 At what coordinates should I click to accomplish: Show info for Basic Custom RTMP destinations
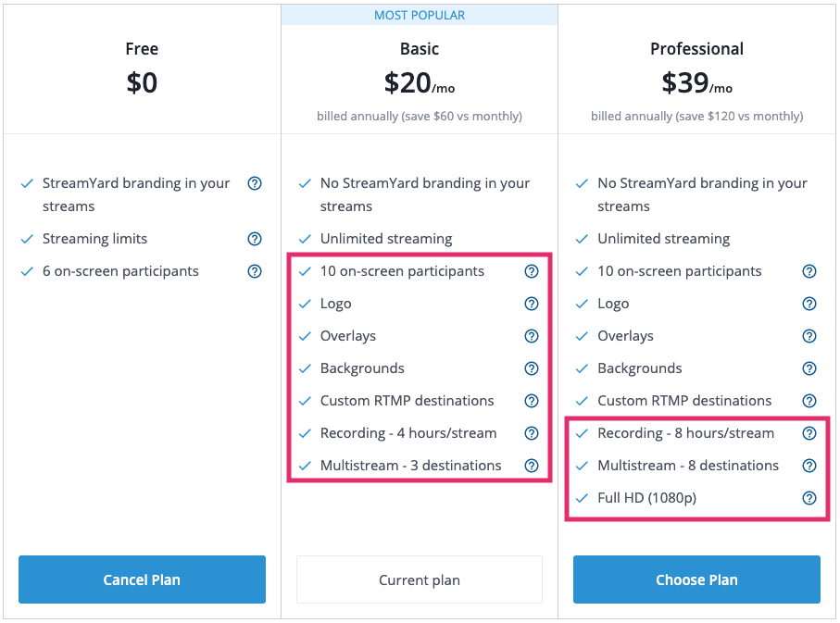click(x=532, y=401)
